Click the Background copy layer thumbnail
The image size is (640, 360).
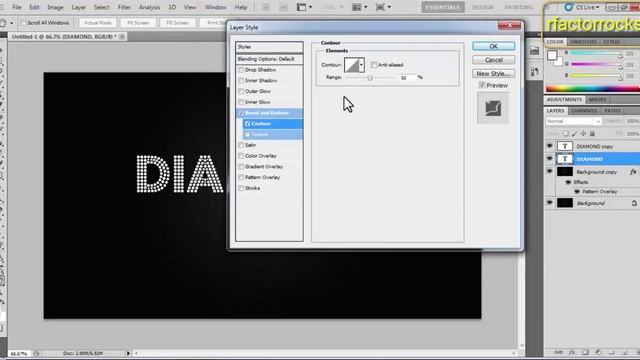tap(565, 172)
